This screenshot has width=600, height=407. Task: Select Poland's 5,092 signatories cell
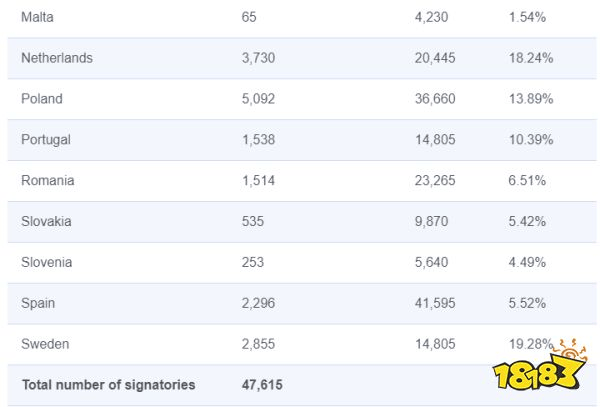(258, 99)
